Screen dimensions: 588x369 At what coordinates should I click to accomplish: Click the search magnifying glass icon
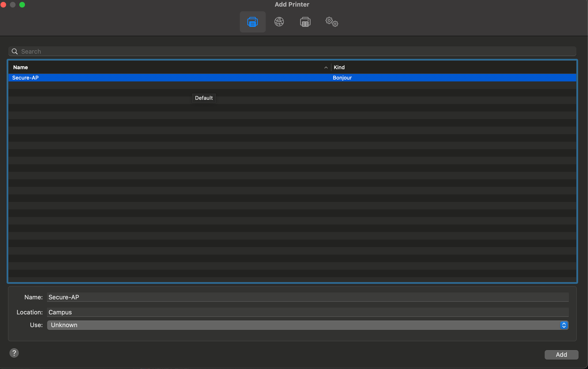click(15, 52)
